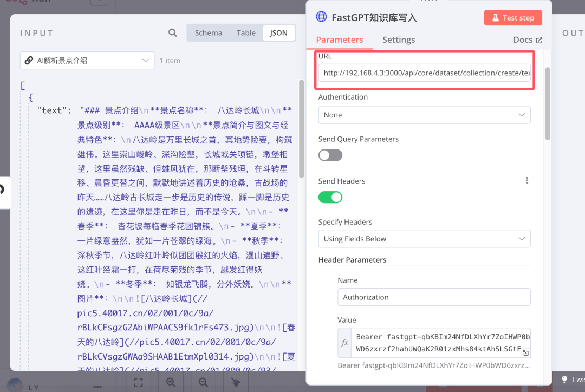Toggle Send Query Parameters switch

coord(330,155)
